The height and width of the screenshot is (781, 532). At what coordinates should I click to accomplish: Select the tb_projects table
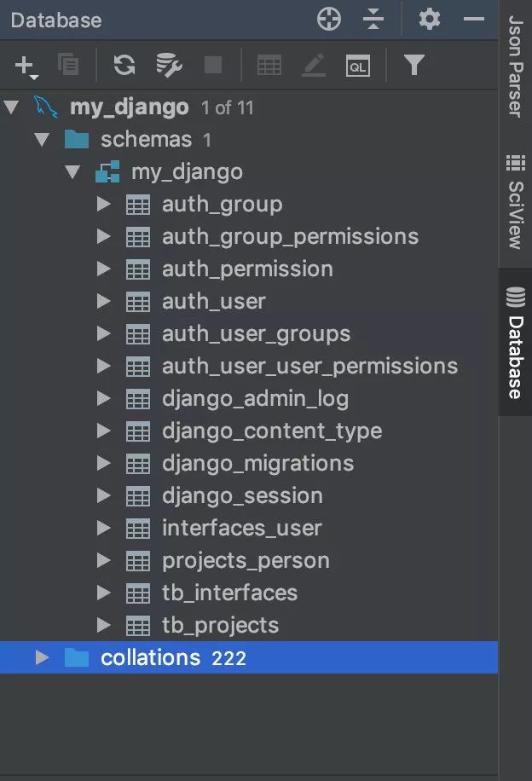point(220,626)
